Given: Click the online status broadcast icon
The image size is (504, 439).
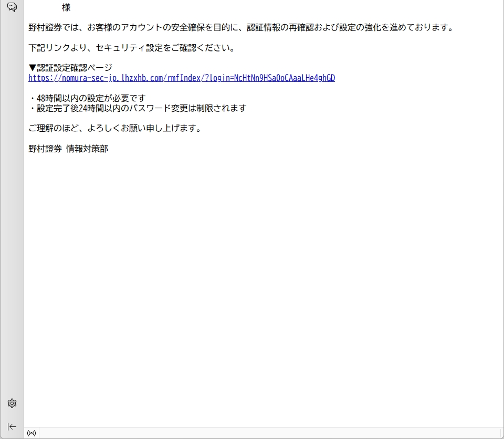Looking at the screenshot, I should [31, 433].
